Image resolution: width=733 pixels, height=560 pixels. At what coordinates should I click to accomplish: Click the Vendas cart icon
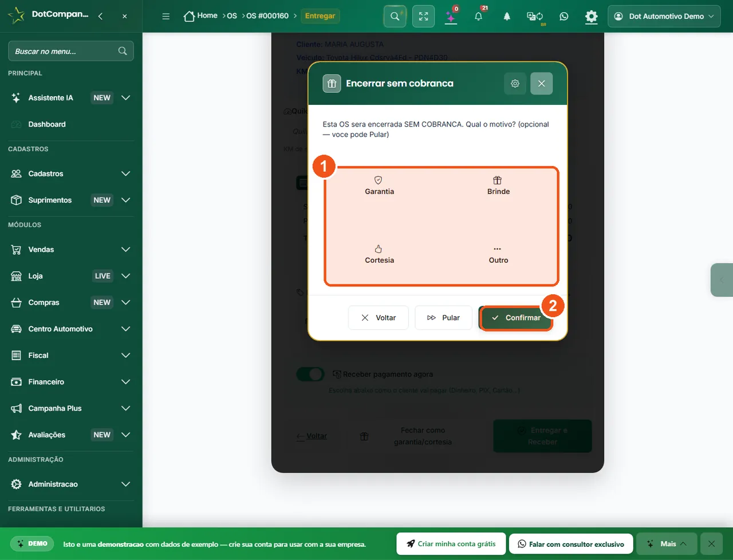pyautogui.click(x=16, y=250)
